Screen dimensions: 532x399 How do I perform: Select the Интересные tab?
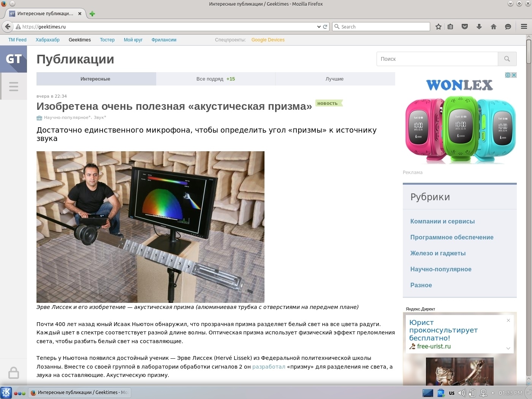[95, 79]
